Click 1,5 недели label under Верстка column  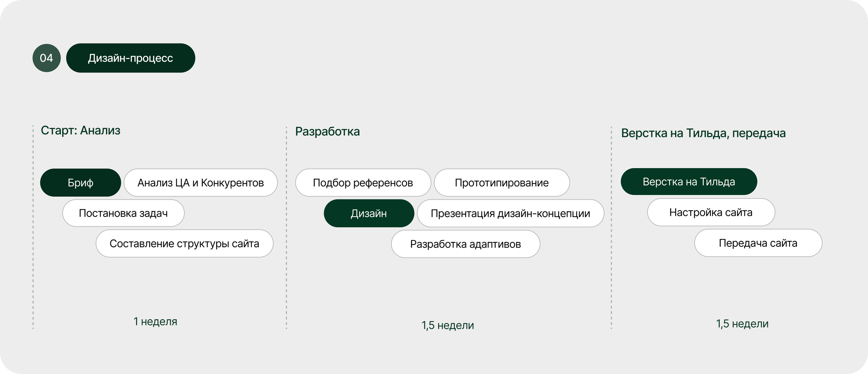point(742,324)
